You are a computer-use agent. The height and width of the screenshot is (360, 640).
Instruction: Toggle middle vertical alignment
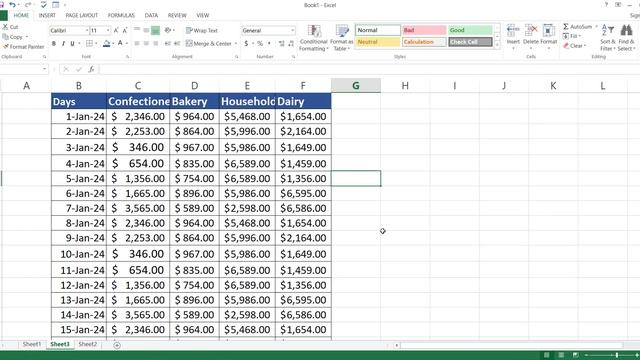coord(146,30)
